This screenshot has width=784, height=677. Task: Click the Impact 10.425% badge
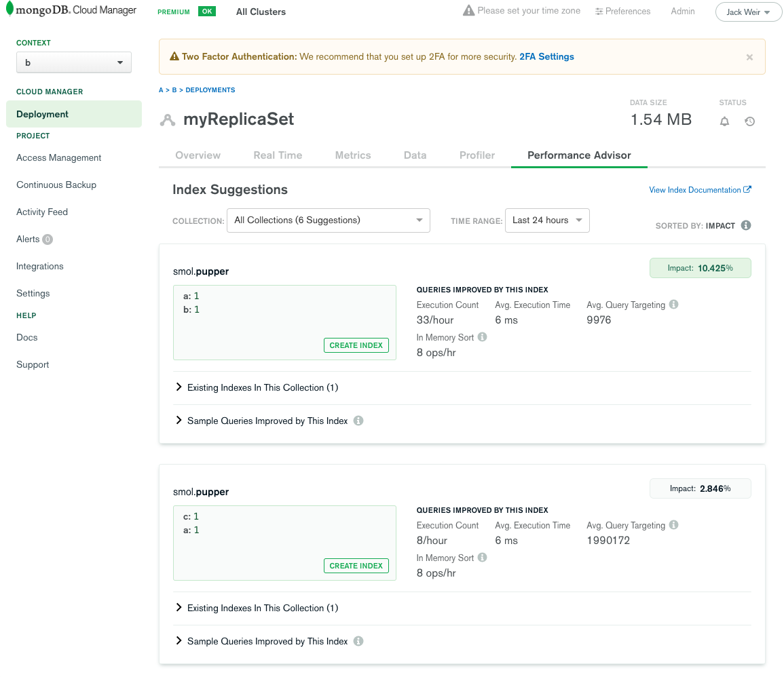click(x=700, y=268)
